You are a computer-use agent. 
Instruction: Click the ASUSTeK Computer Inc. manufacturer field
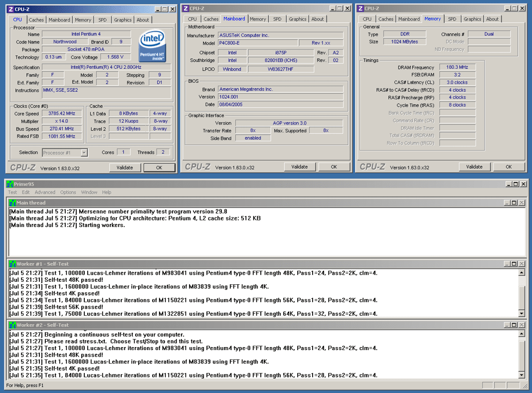point(280,35)
